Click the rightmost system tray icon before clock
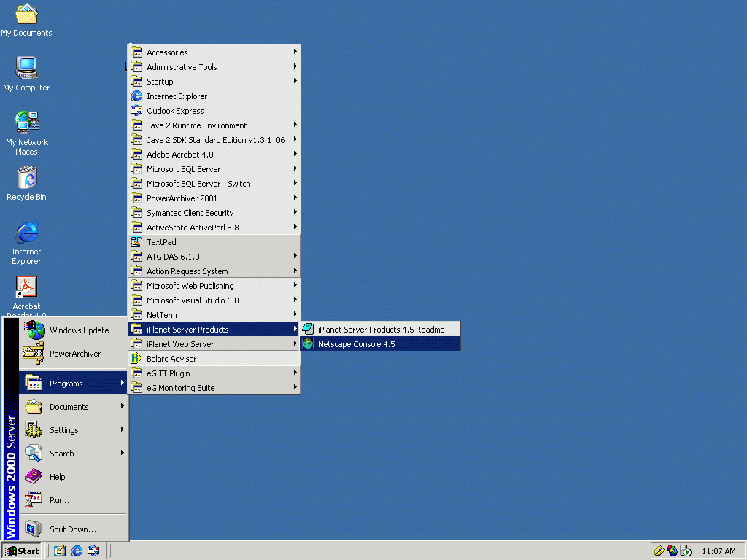The image size is (747, 560). tap(686, 551)
